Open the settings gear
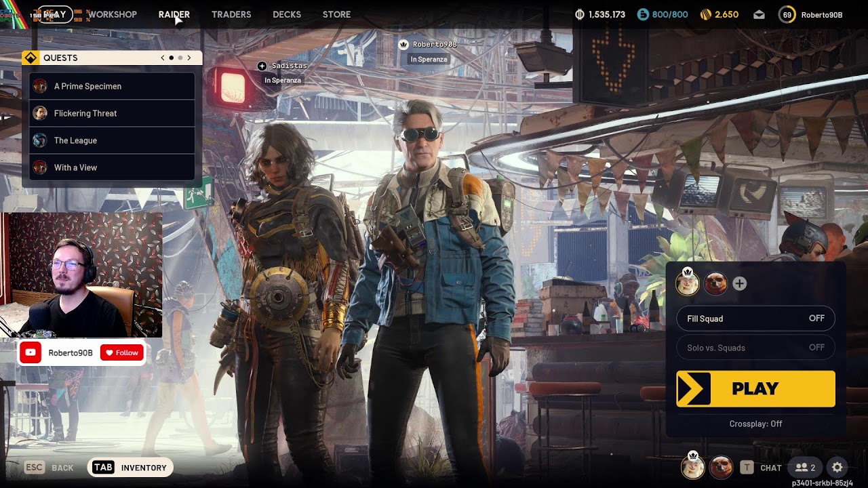Image resolution: width=868 pixels, height=488 pixels. click(837, 468)
